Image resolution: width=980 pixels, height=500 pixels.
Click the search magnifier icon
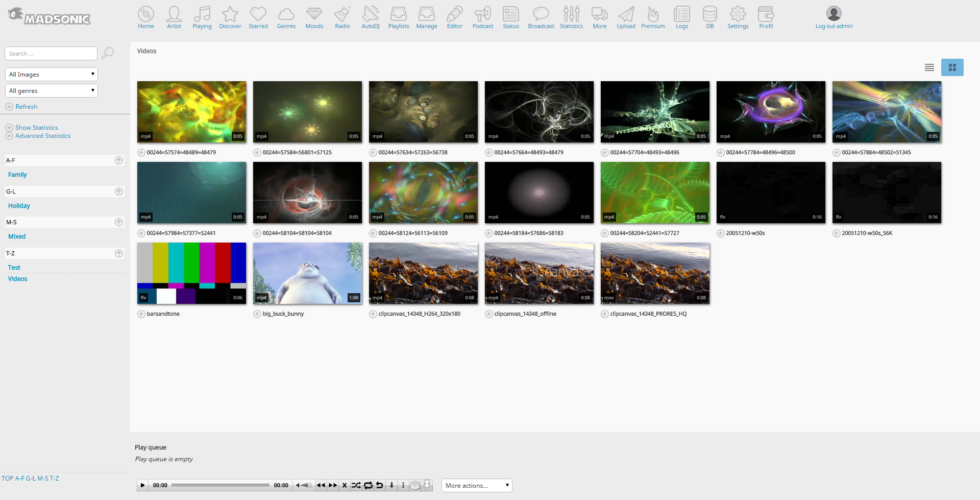coord(108,53)
